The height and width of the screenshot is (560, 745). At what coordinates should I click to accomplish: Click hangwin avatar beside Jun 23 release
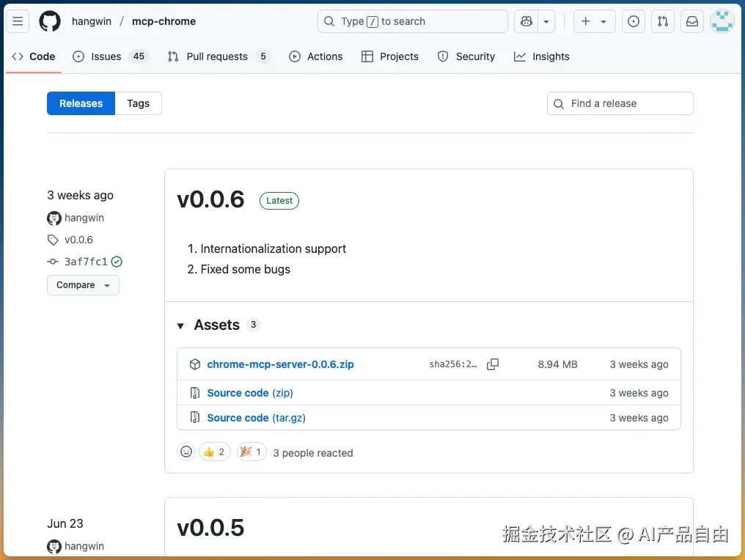click(54, 547)
